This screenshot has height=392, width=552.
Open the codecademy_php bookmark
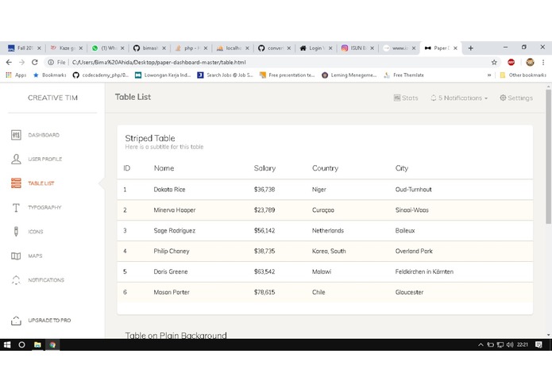click(x=101, y=75)
